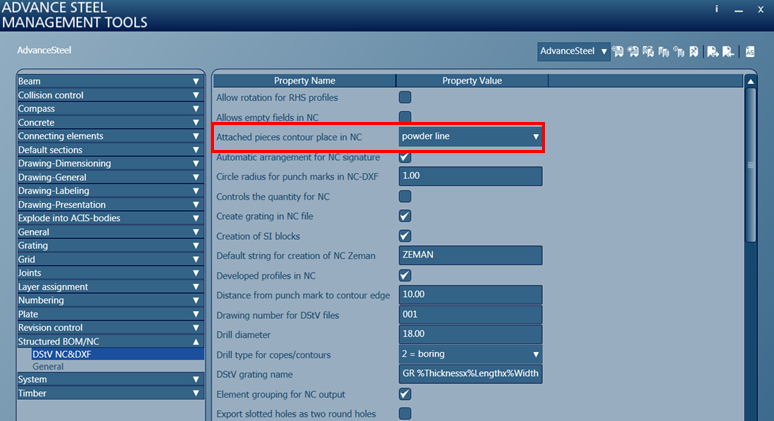Open the Drill type '2 = boring' dropdown
Image resolution: width=774 pixels, height=421 pixels.
[470, 354]
